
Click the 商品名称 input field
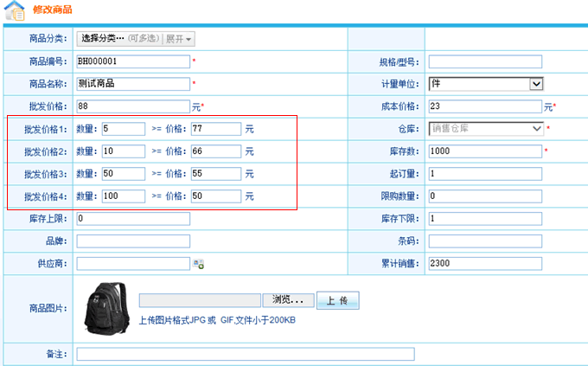tap(133, 84)
